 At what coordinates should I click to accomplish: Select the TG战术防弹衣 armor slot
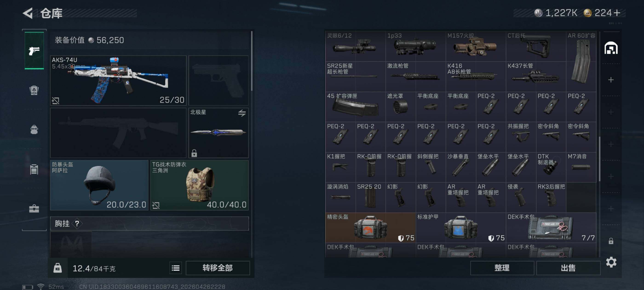pos(199,185)
